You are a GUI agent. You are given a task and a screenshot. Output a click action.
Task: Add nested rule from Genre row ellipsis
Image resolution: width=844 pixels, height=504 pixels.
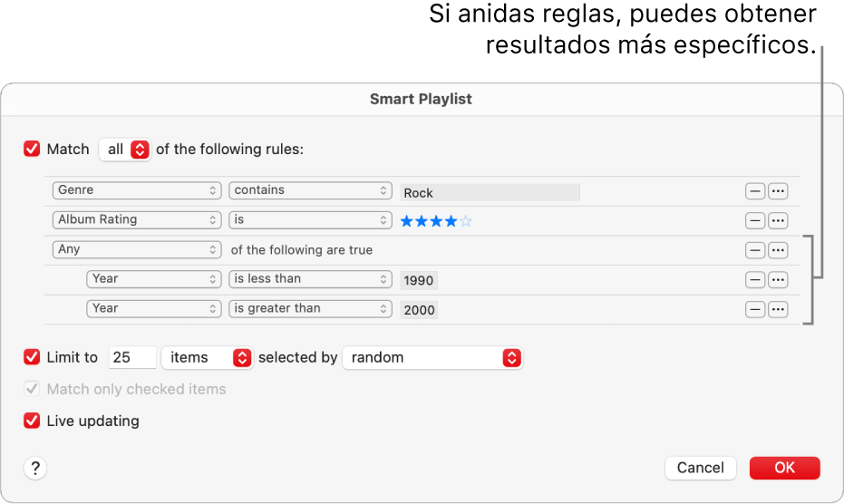coord(778,191)
